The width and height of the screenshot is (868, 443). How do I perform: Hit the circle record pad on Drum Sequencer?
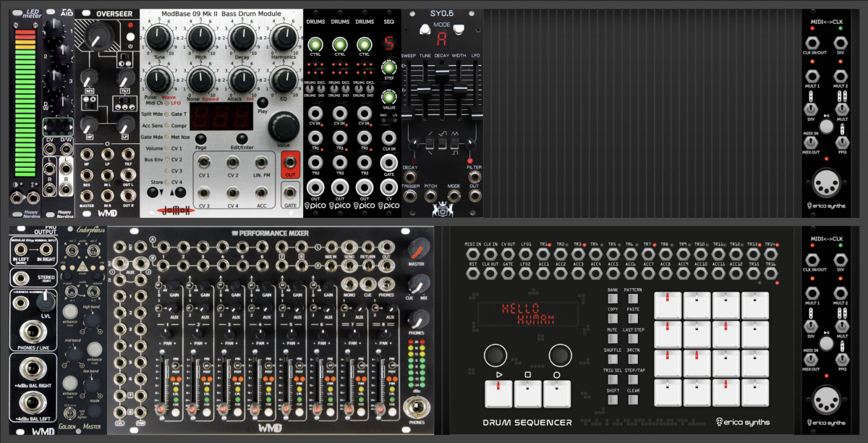click(x=558, y=393)
